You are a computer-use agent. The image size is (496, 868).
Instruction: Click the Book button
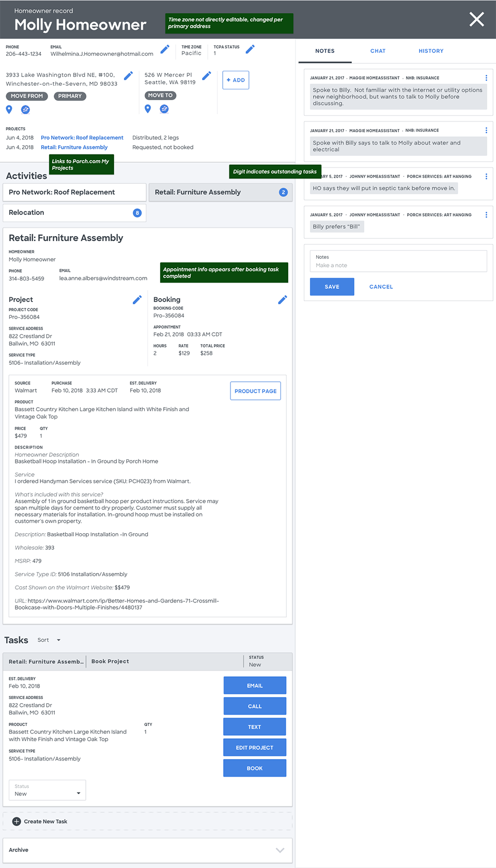[255, 768]
